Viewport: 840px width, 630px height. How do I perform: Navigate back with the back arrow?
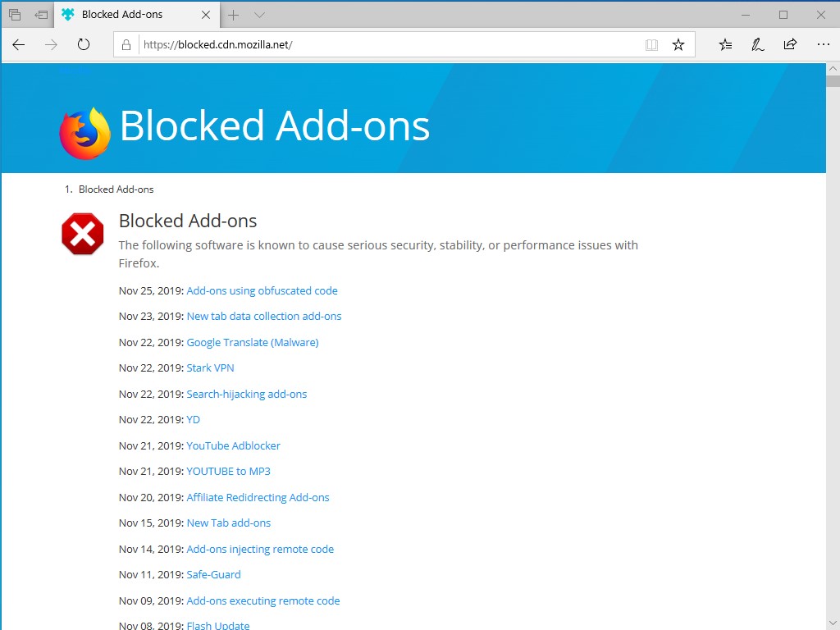[x=19, y=45]
